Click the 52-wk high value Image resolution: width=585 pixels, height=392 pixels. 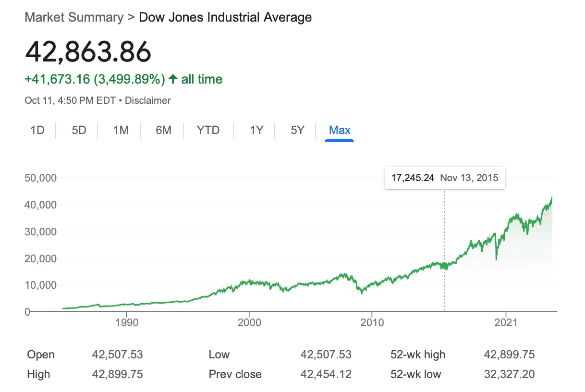coord(509,355)
